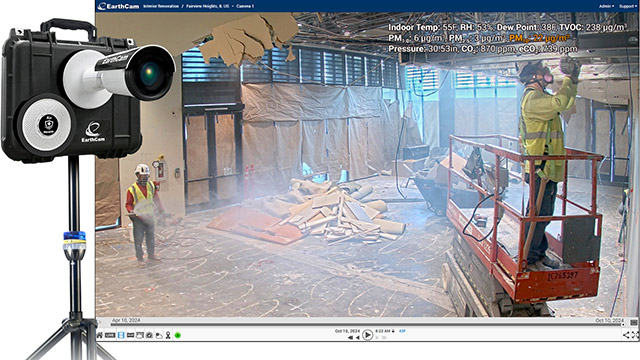Click the Pressure 30.53in overlay reading
640x360 pixels.
[423, 49]
